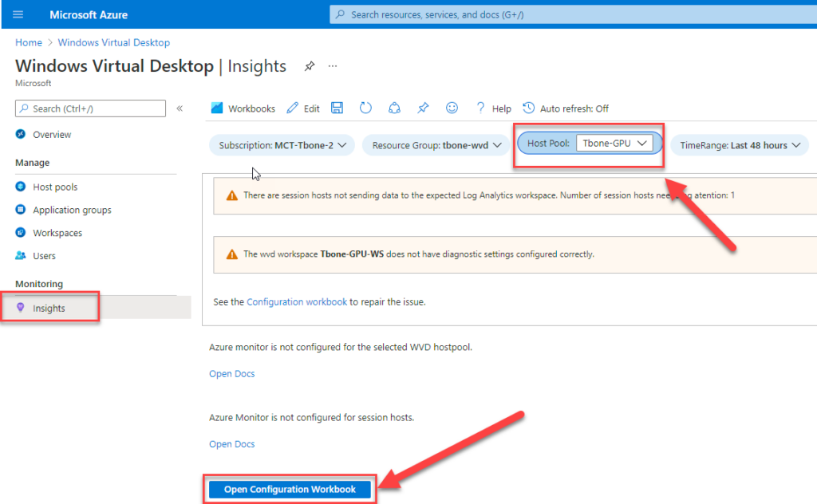This screenshot has height=504, width=817.
Task: Click the Auto refresh clock icon
Action: [x=528, y=108]
